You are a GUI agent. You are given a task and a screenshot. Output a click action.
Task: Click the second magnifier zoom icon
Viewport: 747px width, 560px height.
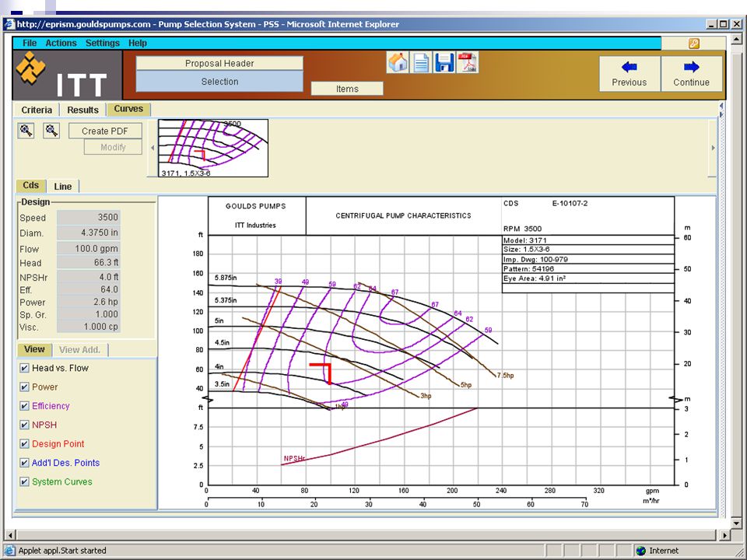point(51,131)
